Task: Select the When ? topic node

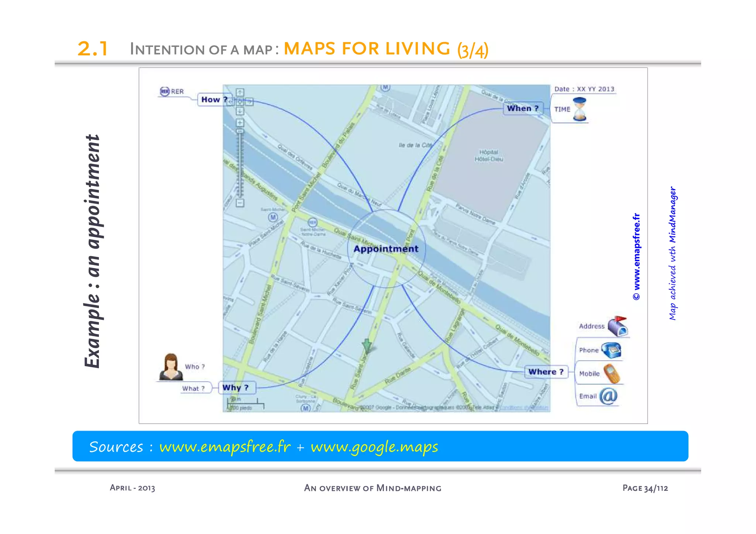Action: point(523,108)
